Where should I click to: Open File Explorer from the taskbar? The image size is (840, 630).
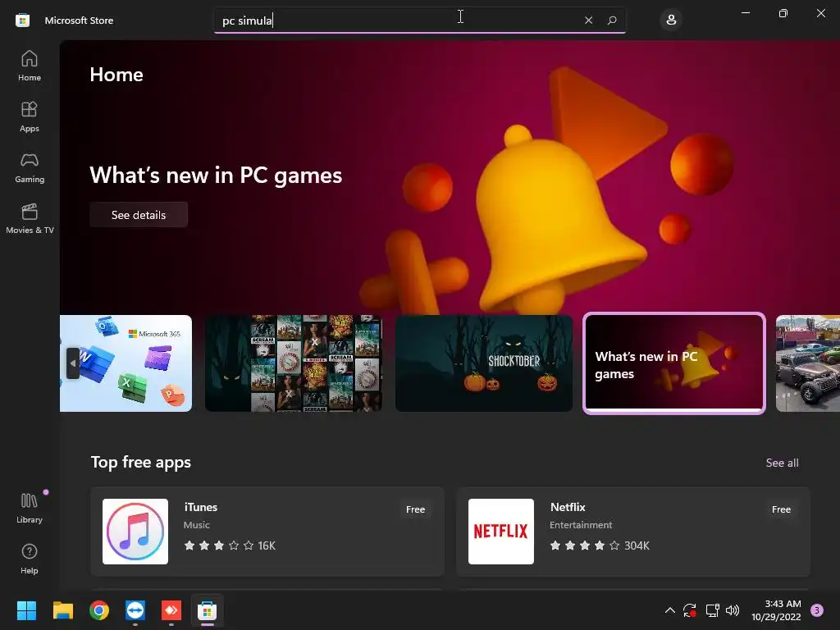[62, 610]
